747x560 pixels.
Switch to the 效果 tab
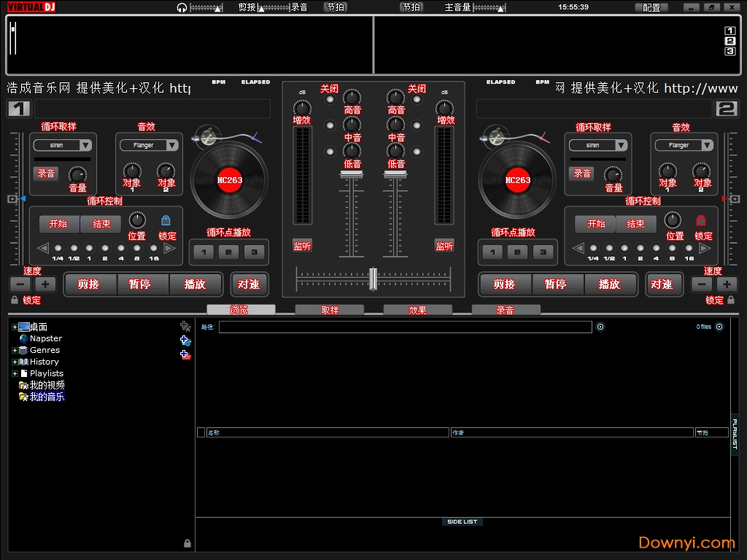418,309
